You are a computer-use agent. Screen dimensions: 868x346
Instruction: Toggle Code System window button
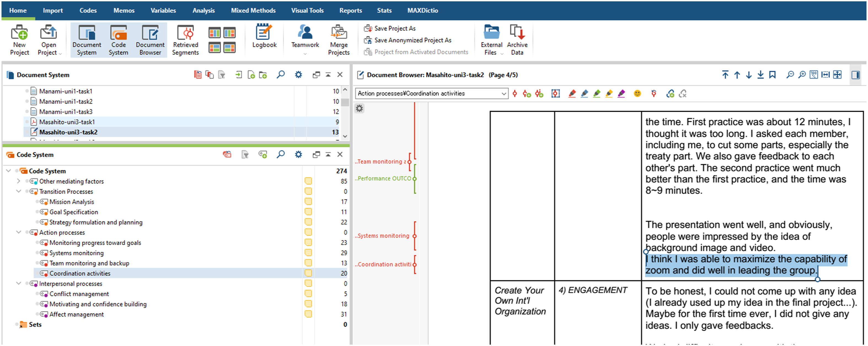tap(118, 40)
